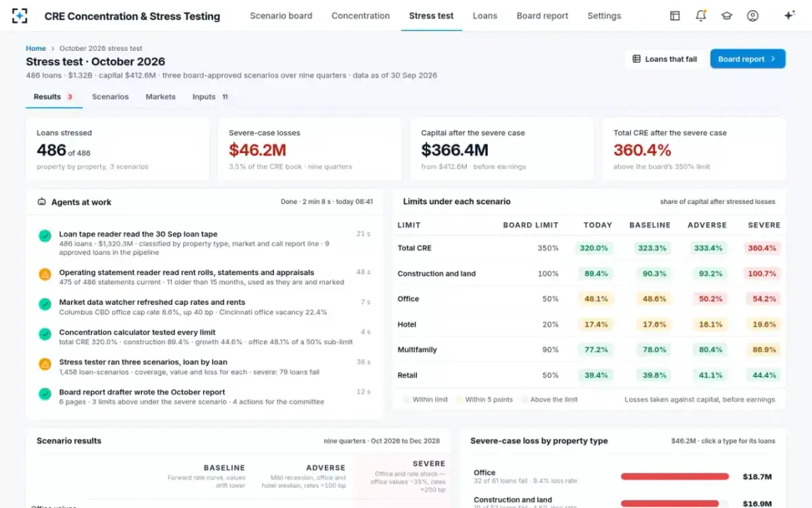
Task: Click the Retail today 39.4% cell
Action: (595, 375)
